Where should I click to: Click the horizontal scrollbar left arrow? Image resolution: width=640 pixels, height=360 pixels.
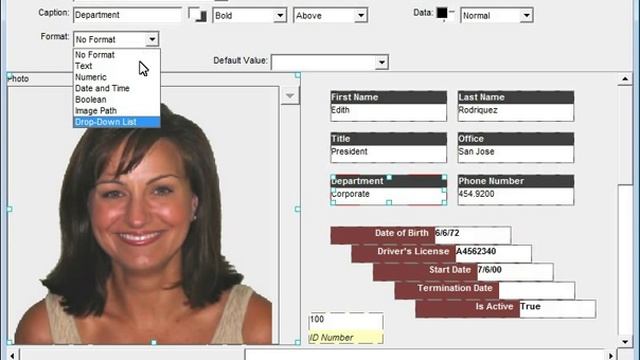(13, 355)
